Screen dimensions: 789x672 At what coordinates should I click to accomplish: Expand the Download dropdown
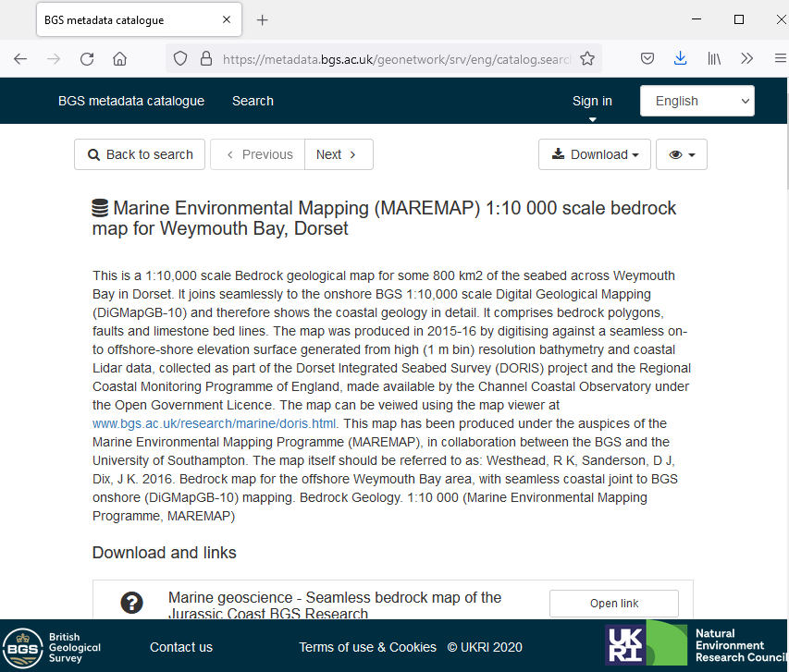point(594,154)
